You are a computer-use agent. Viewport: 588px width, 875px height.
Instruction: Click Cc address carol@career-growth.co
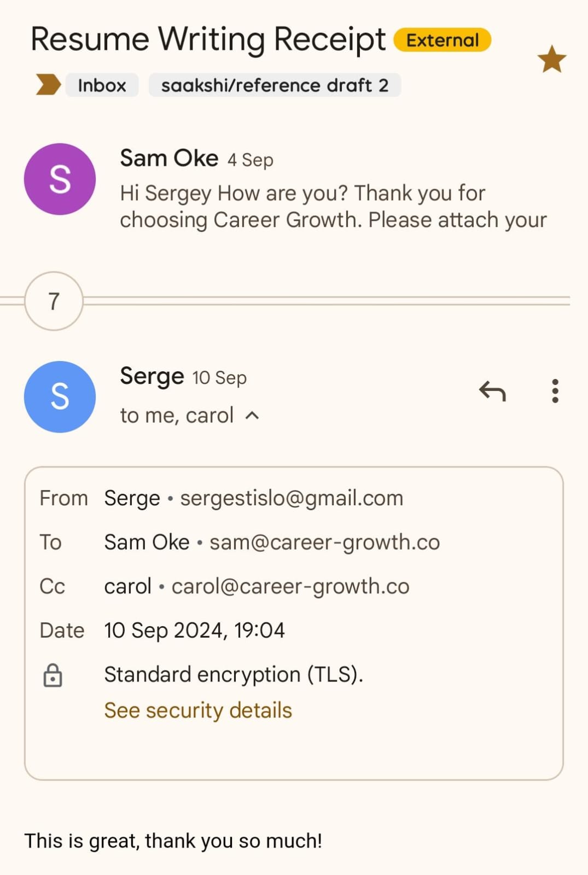coord(290,586)
